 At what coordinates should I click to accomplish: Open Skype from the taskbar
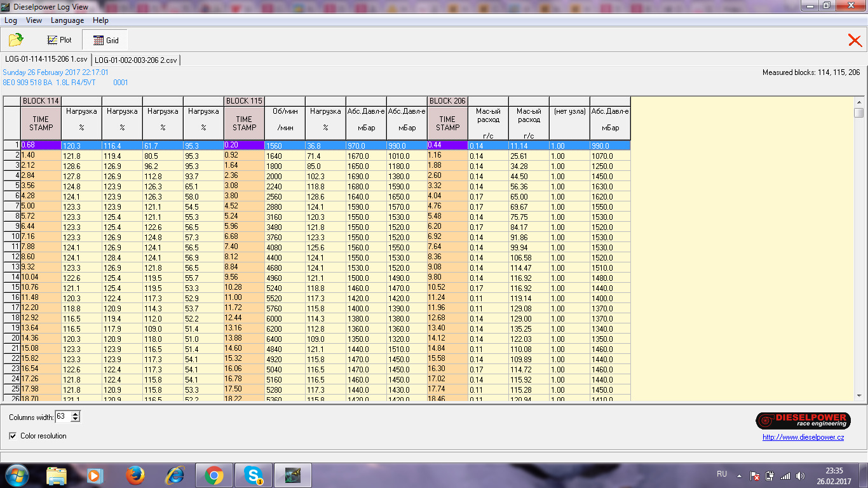[254, 475]
